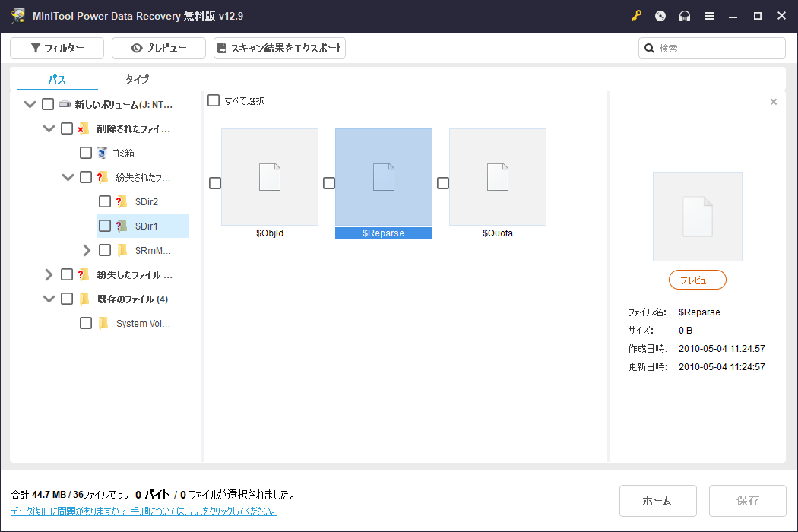798x532 pixels.
Task: Click the magnifier icon in search box
Action: [x=649, y=48]
